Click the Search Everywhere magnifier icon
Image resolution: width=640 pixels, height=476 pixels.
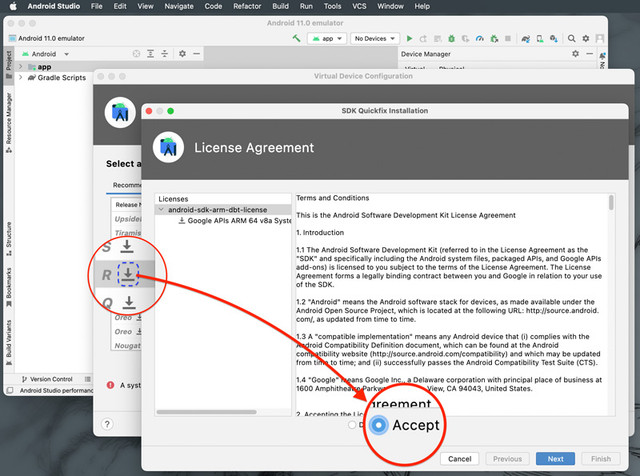coord(571,38)
